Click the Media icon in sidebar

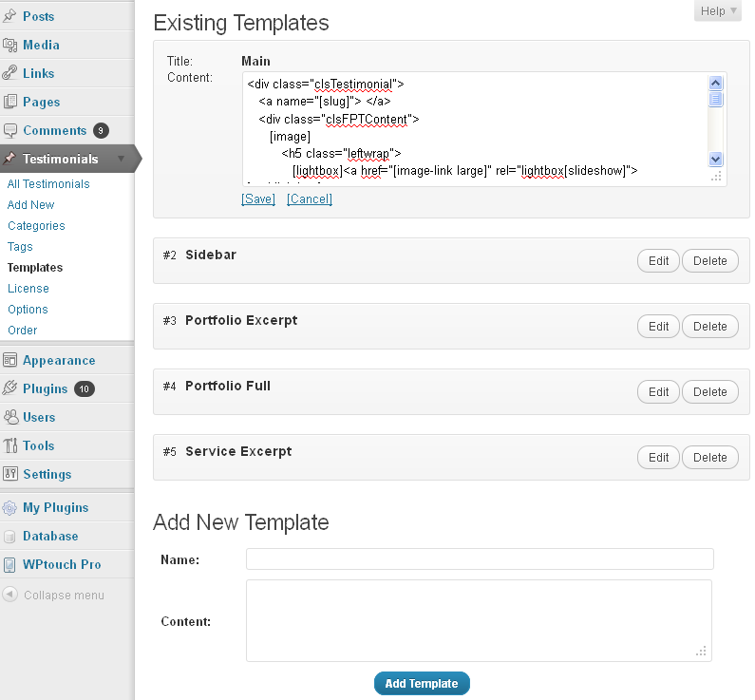pos(9,45)
